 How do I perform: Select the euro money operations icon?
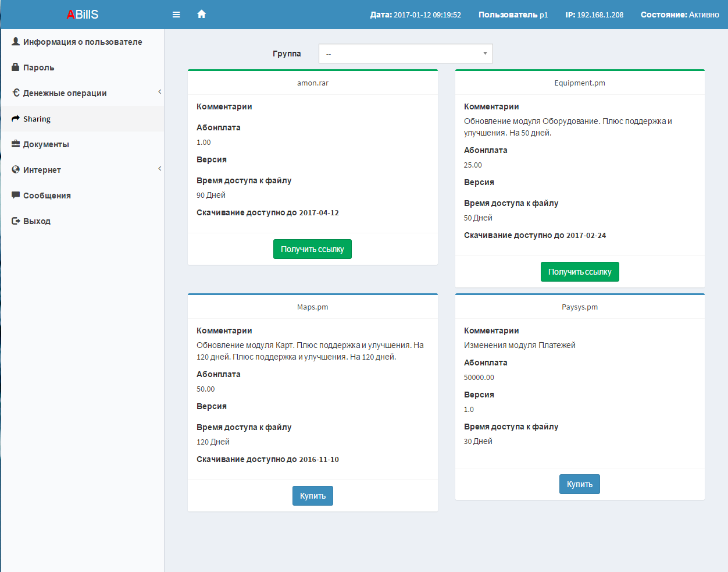[16, 93]
